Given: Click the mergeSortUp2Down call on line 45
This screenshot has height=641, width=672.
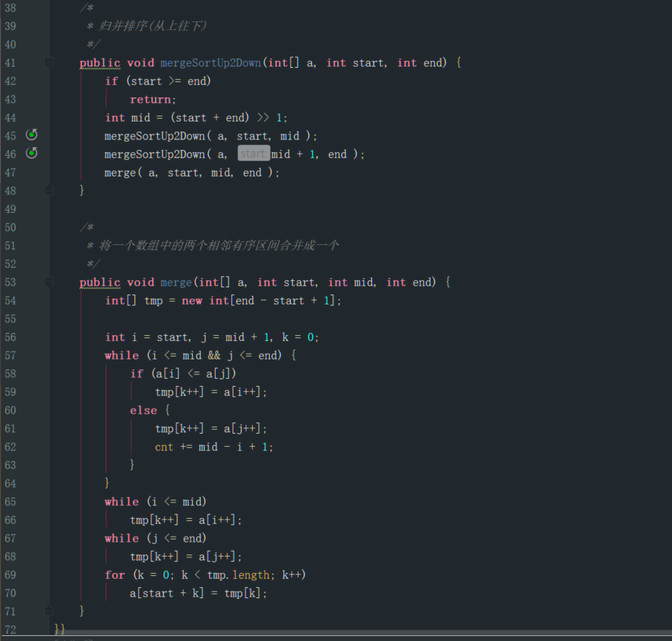Looking at the screenshot, I should (155, 136).
